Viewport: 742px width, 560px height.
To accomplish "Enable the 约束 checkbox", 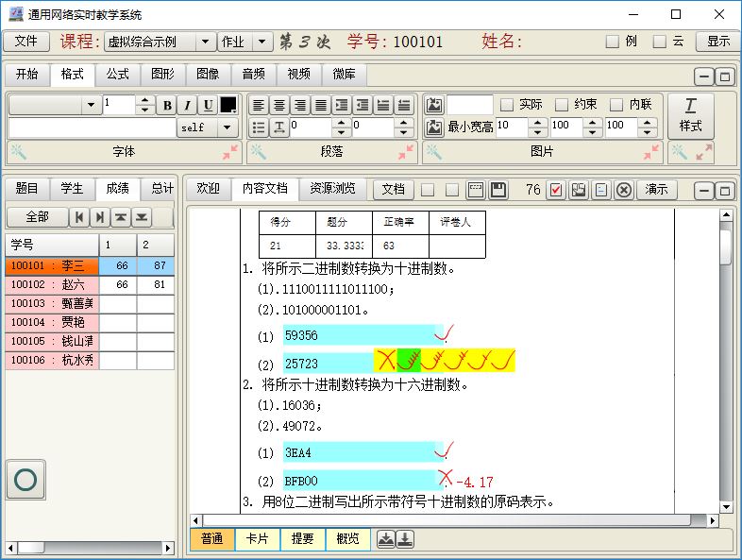I will point(562,104).
